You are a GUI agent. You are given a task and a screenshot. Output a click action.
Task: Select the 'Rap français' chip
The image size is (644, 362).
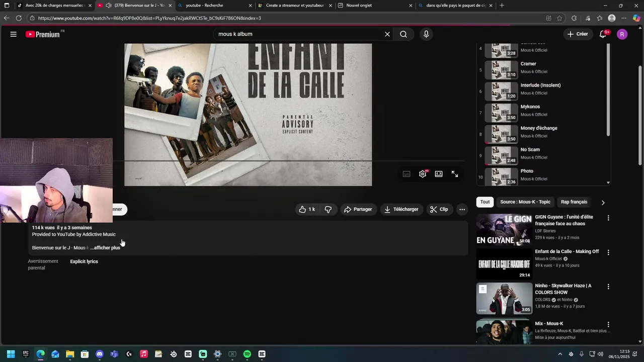[574, 202]
